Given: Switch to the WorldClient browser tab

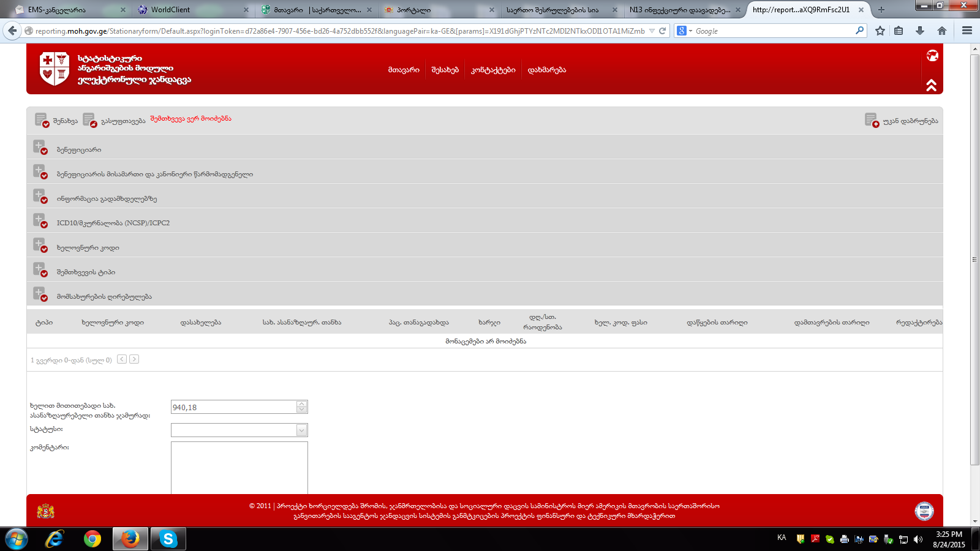Looking at the screenshot, I should pyautogui.click(x=170, y=10).
